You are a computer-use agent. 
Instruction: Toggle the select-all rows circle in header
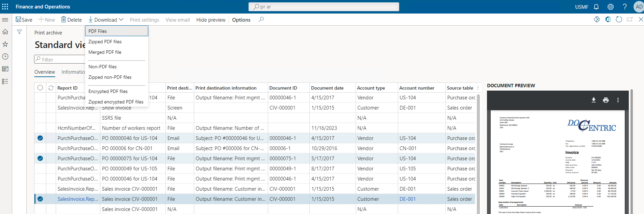[40, 88]
